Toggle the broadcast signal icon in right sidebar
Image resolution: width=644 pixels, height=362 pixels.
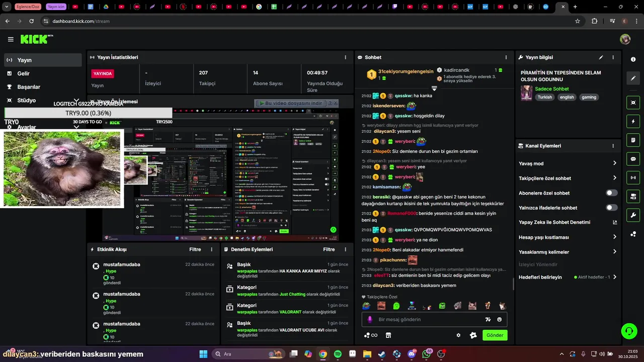633,177
